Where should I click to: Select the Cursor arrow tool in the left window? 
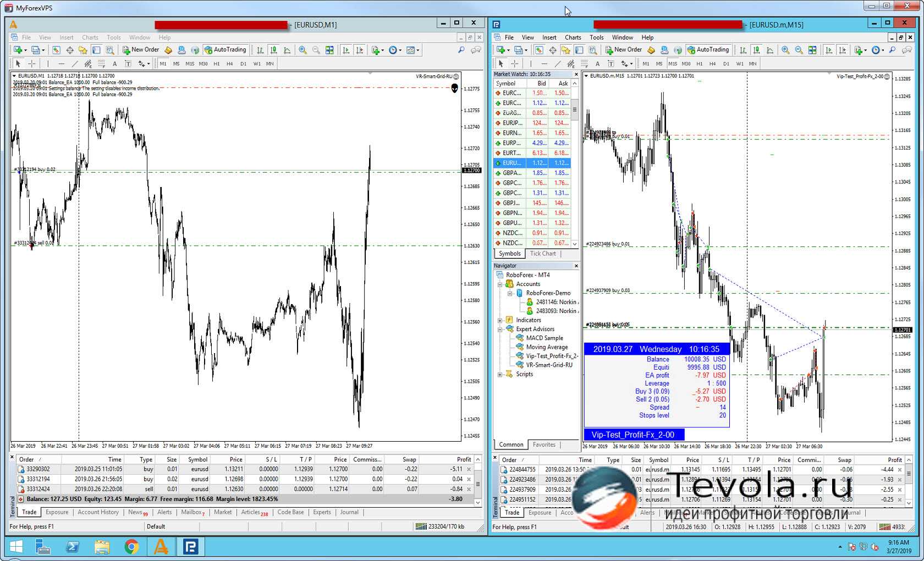18,64
